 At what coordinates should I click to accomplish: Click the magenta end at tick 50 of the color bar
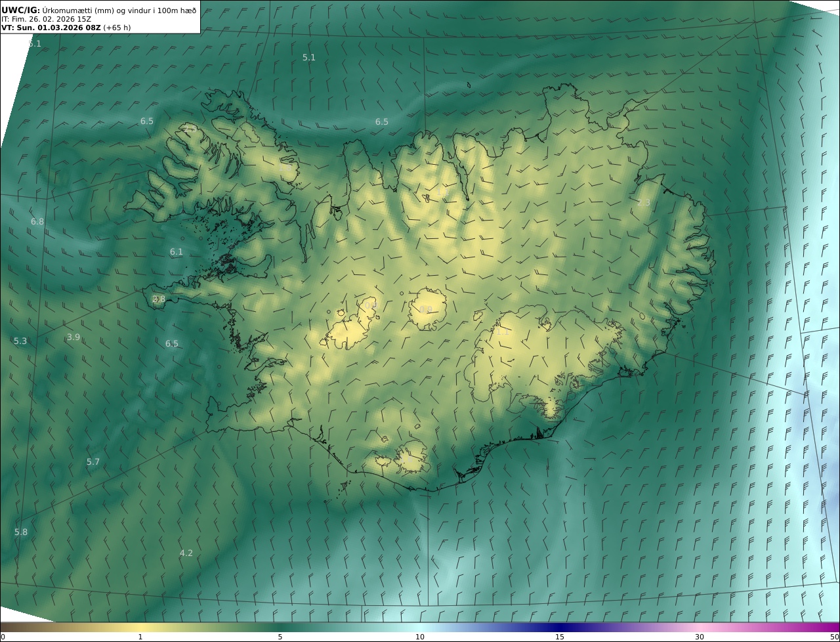(x=835, y=628)
